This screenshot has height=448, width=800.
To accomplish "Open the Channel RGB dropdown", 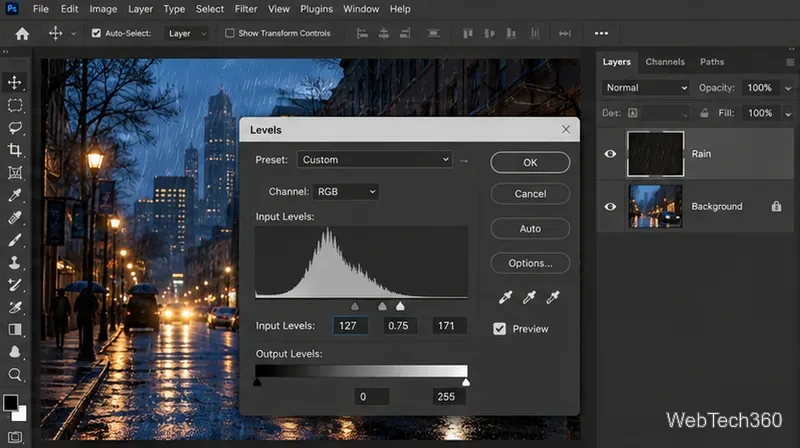I will (x=345, y=192).
